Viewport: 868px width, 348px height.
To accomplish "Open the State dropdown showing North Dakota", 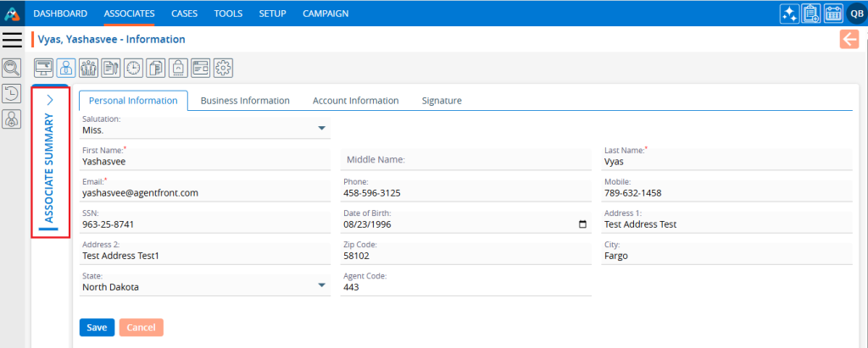I will pyautogui.click(x=321, y=286).
